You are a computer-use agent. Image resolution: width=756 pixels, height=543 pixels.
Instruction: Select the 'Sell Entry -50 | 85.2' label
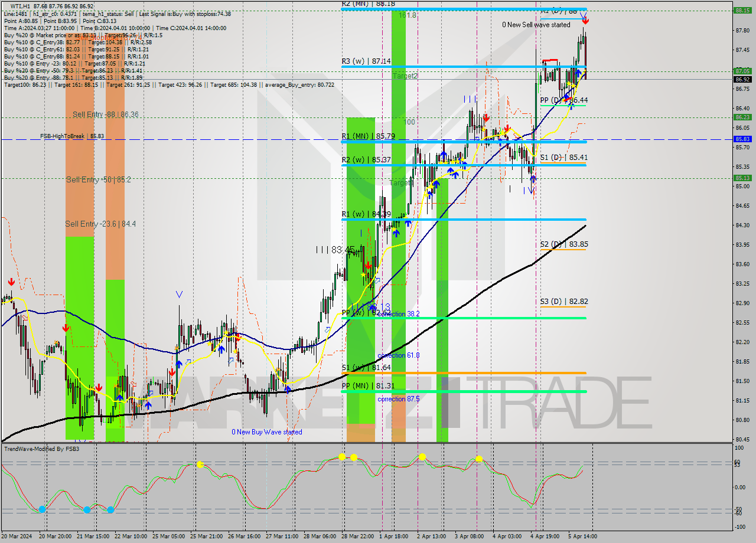(x=99, y=179)
